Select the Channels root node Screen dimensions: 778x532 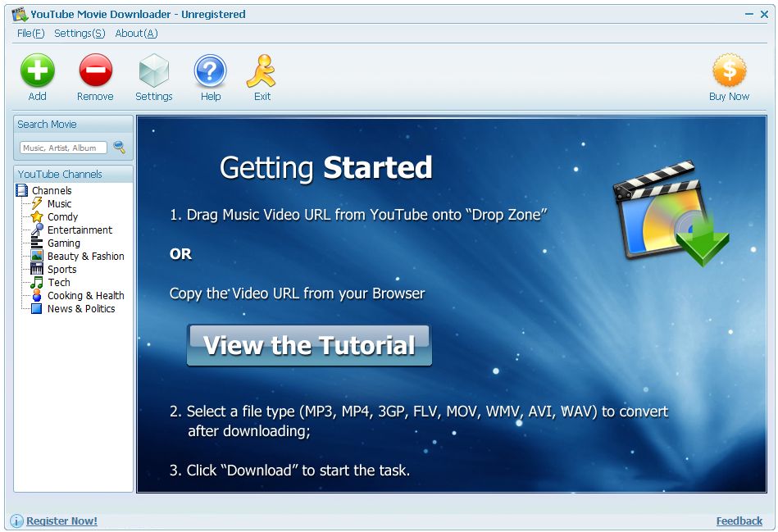click(x=52, y=190)
